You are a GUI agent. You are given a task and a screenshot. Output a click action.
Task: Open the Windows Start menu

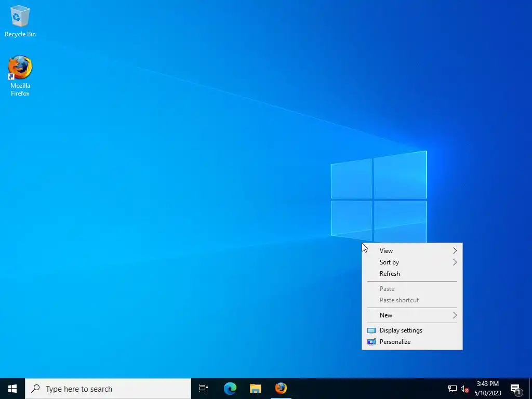[x=12, y=389]
